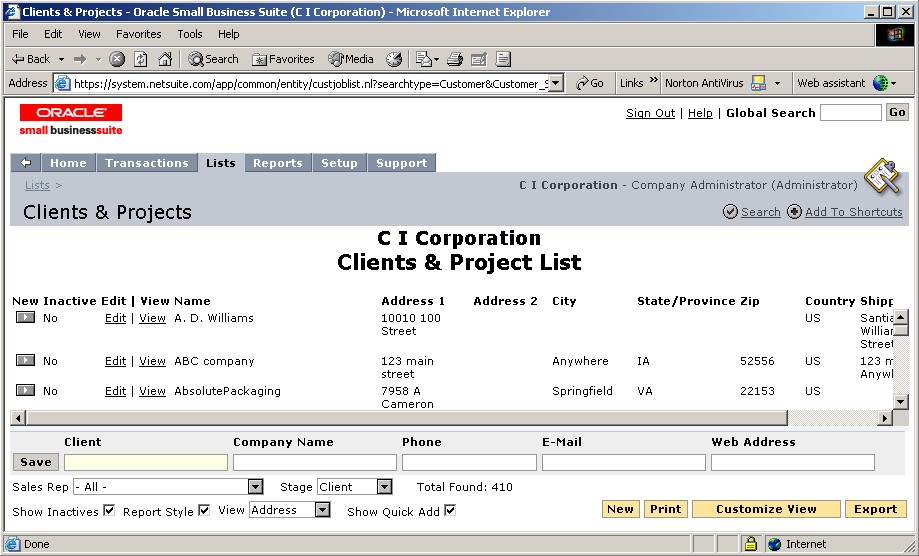Viewport: 919px width, 556px height.
Task: Click the Save button in quick add
Action: (36, 462)
